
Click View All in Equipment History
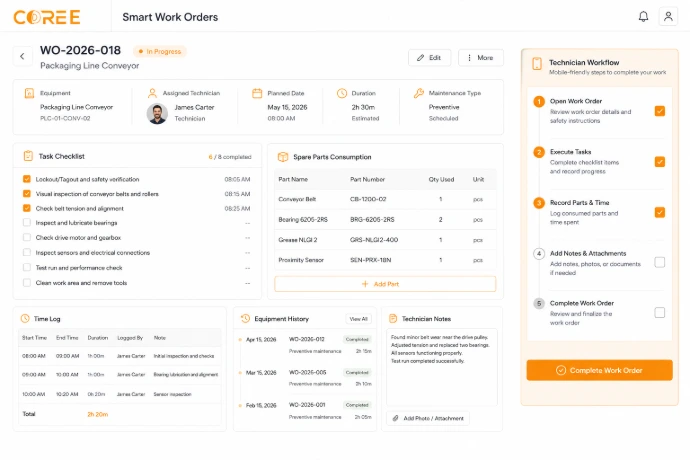pos(359,319)
